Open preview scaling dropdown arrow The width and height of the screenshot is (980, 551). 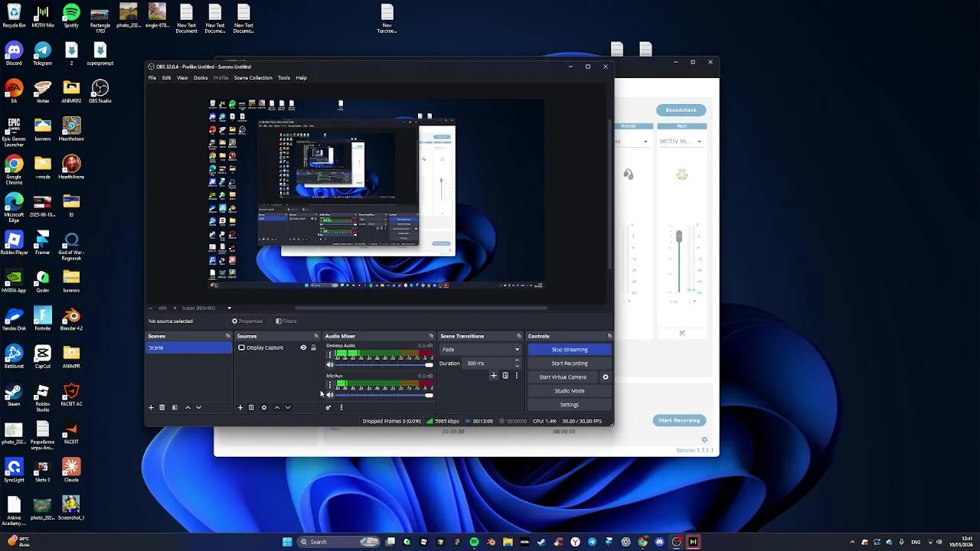[x=229, y=308]
